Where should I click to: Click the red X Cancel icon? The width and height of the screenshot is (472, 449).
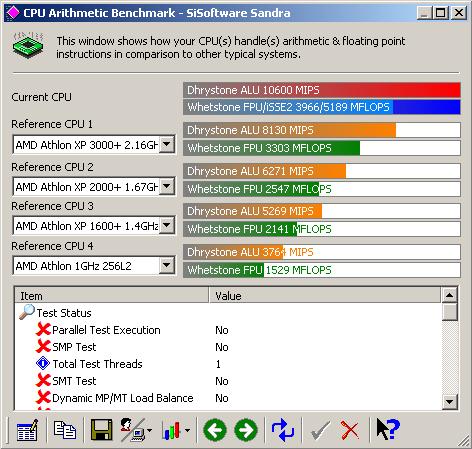[350, 430]
